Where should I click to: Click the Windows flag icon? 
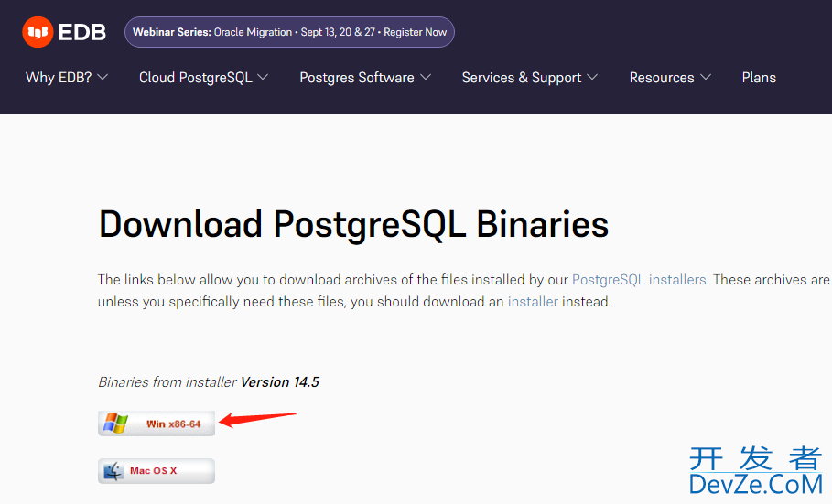click(x=115, y=424)
